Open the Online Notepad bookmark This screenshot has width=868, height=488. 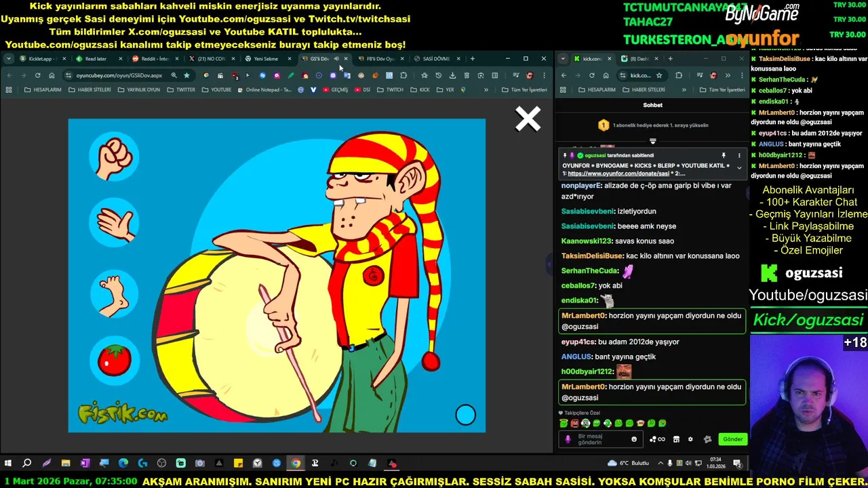coord(264,89)
